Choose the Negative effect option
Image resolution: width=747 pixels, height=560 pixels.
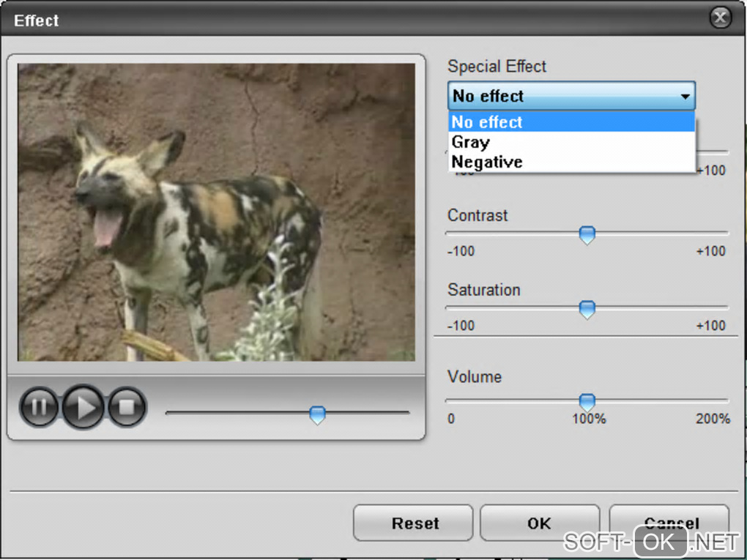(571, 162)
